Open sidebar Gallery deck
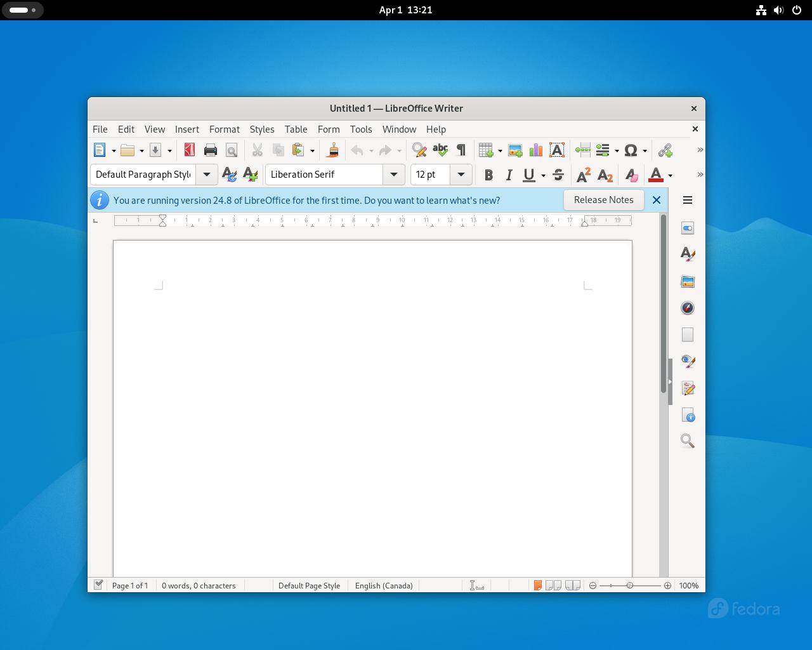This screenshot has width=812, height=650. 688,281
